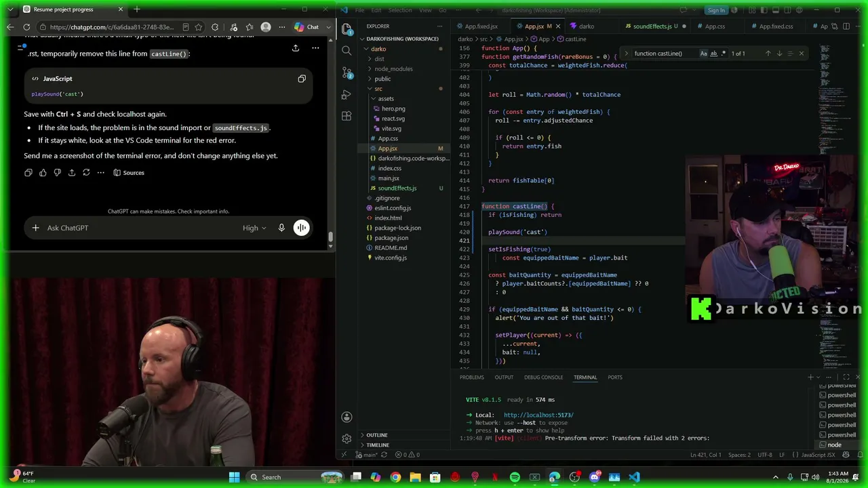Open soundEffects.js in the Explorer tree
Image resolution: width=868 pixels, height=488 pixels.
[x=397, y=188]
